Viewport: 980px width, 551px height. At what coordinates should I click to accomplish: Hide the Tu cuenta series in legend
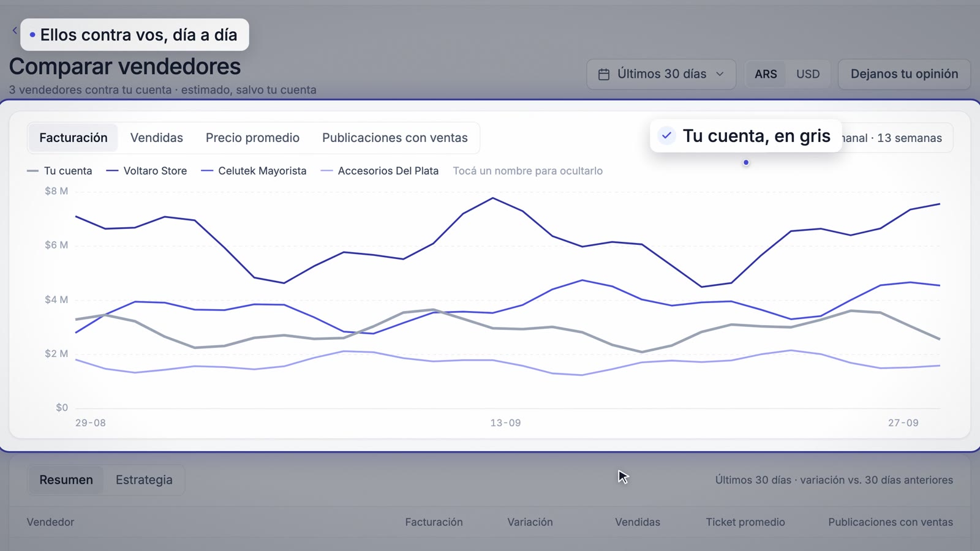coord(59,171)
